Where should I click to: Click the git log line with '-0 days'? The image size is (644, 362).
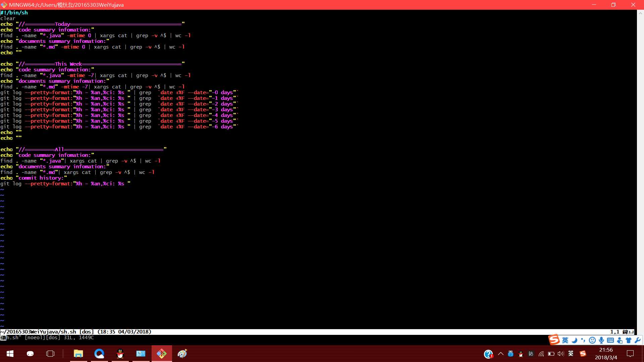click(119, 93)
